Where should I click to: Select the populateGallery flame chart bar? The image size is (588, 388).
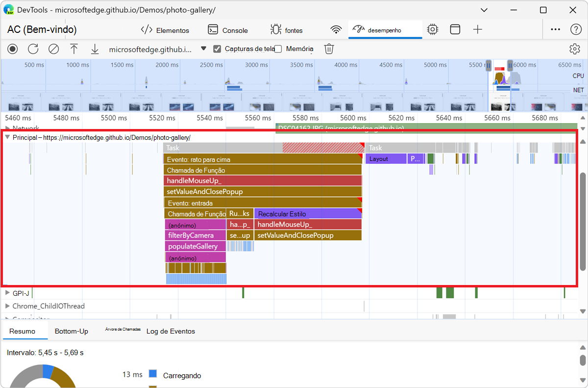click(196, 246)
